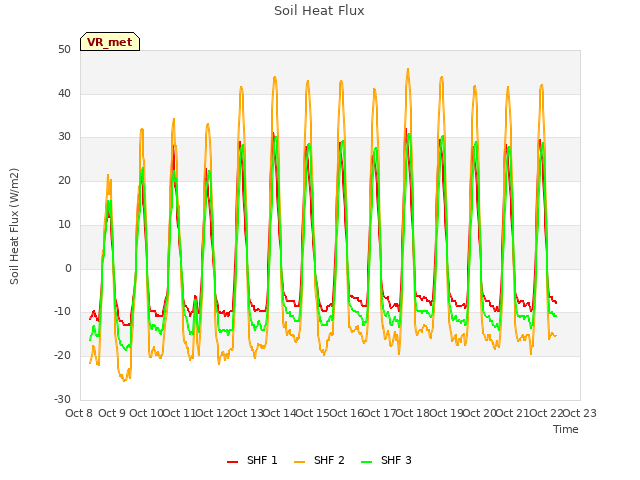Click the orange SHF 2 legend swatch

click(299, 462)
